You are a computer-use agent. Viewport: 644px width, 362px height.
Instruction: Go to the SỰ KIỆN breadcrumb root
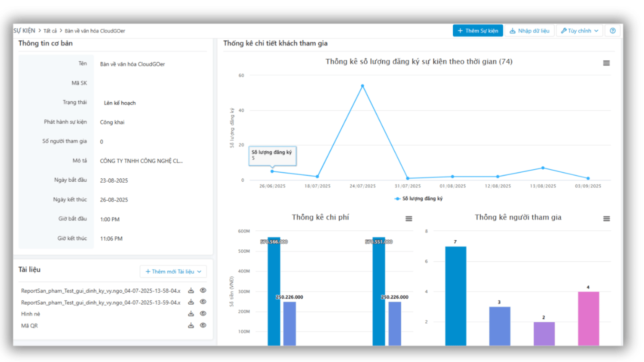coord(24,31)
